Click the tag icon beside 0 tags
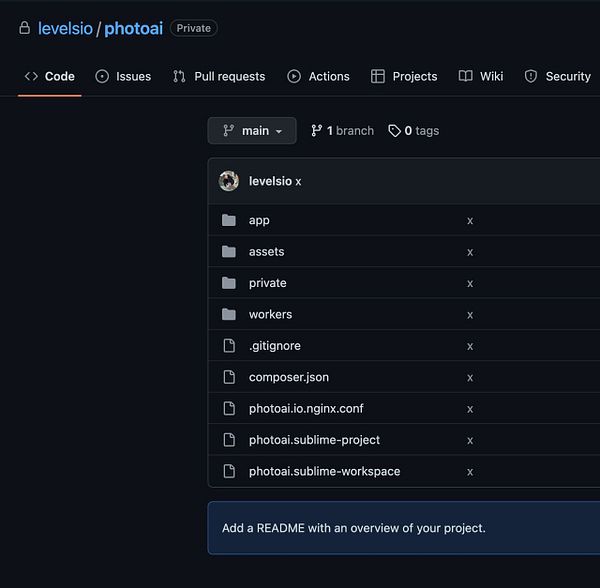This screenshot has height=588, width=600. coord(394,131)
